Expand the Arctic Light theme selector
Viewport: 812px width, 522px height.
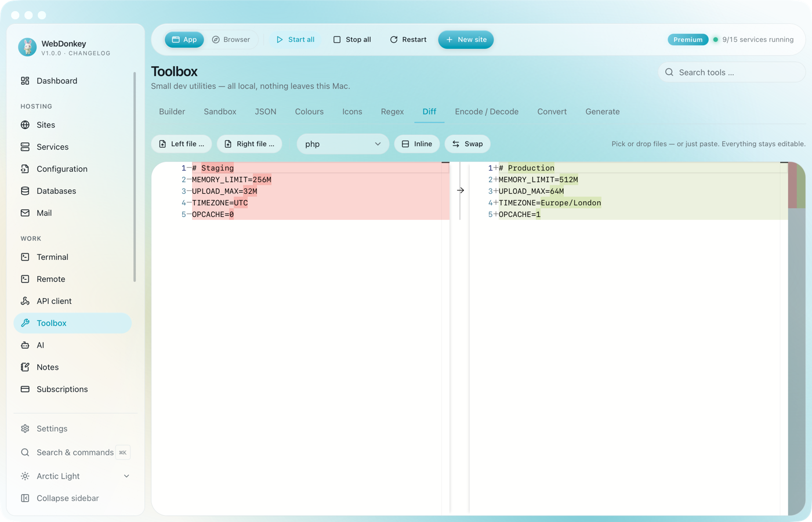pyautogui.click(x=75, y=476)
